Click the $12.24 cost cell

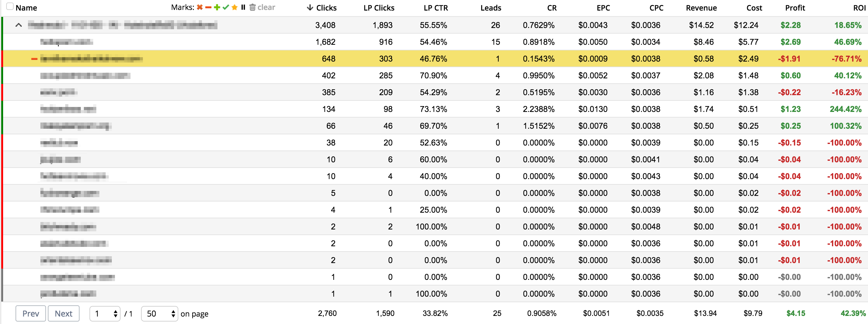point(746,25)
